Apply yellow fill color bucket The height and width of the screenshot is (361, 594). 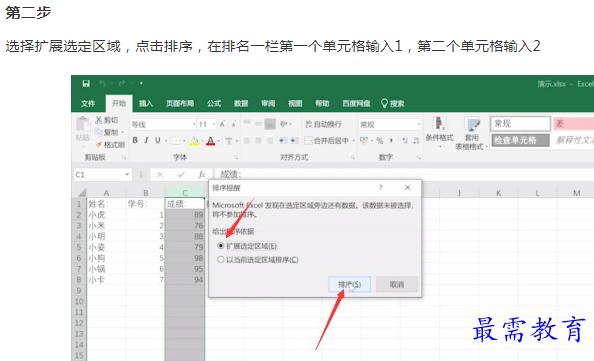pyautogui.click(x=194, y=141)
